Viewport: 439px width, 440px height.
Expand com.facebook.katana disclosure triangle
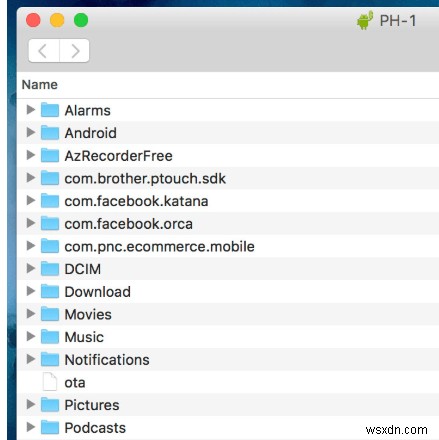[31, 200]
